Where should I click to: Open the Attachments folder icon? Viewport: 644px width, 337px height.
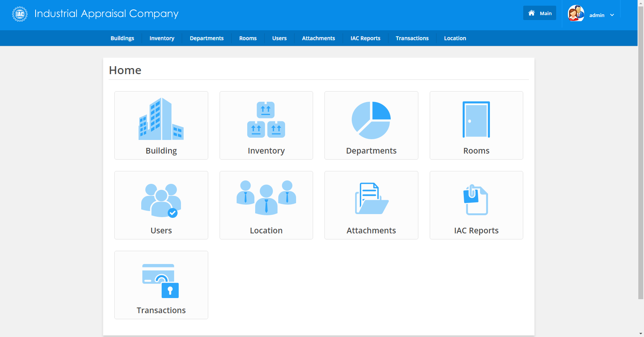[x=371, y=199]
